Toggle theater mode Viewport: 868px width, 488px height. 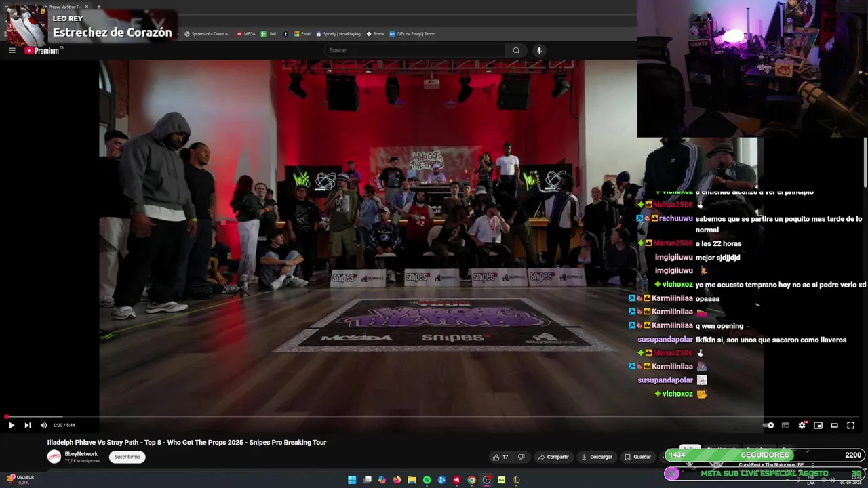pos(834,426)
